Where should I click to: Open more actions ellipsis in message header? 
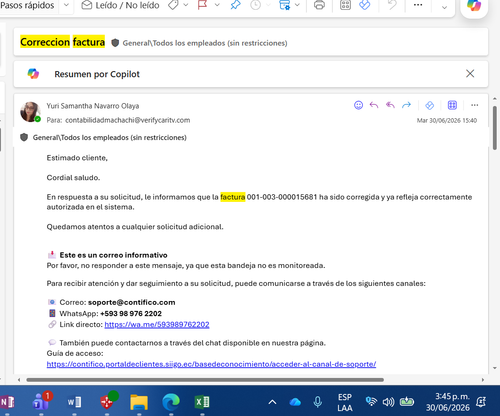pyautogui.click(x=475, y=105)
